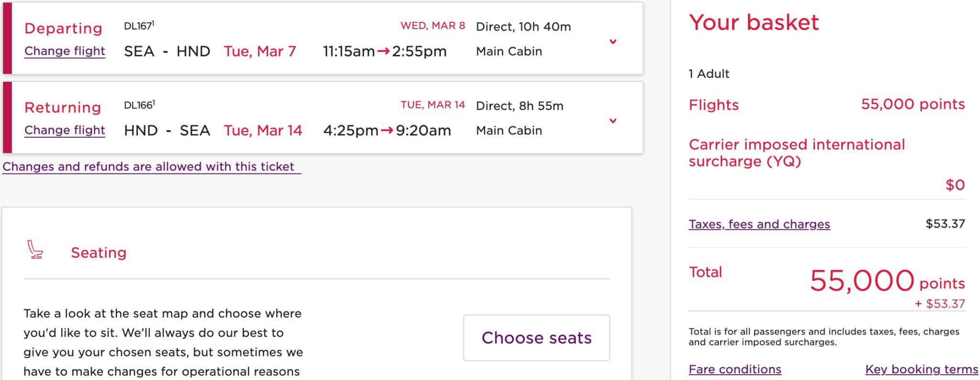Screen dimensions: 980x380
Task: Open changes and refunds ticket policy
Action: [149, 167]
